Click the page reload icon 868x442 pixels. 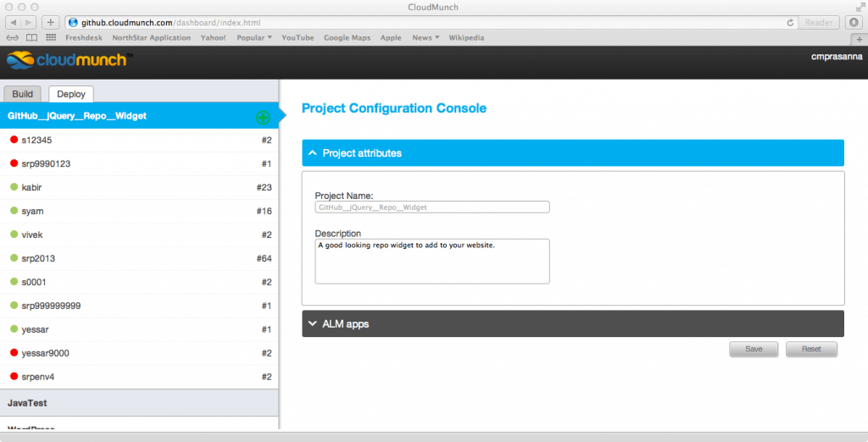point(791,22)
